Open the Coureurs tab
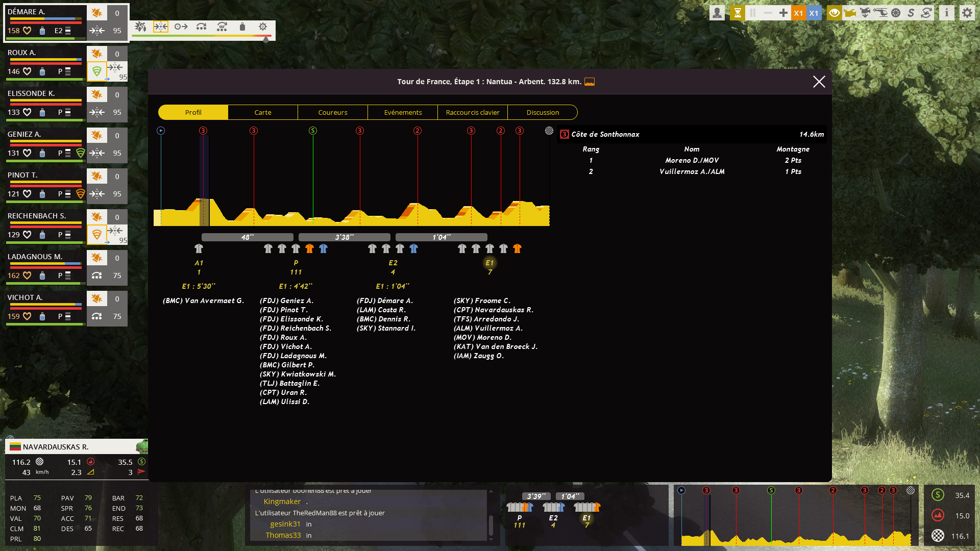Screen dimensions: 980x551 pos(333,112)
